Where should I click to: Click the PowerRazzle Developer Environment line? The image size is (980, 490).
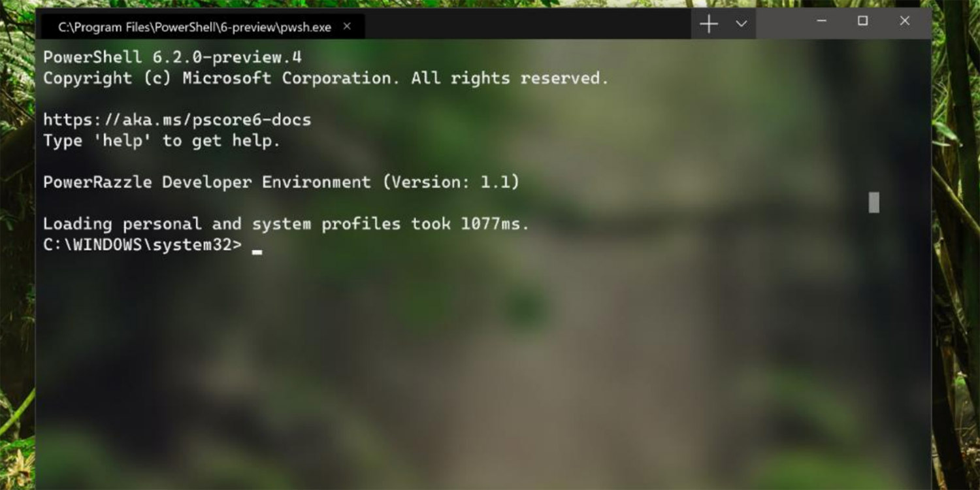(x=281, y=182)
